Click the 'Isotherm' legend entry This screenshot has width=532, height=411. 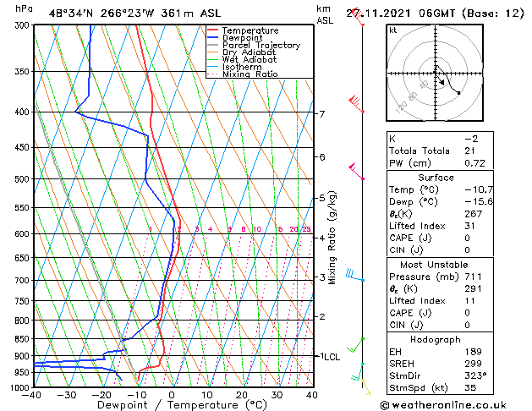point(242,67)
